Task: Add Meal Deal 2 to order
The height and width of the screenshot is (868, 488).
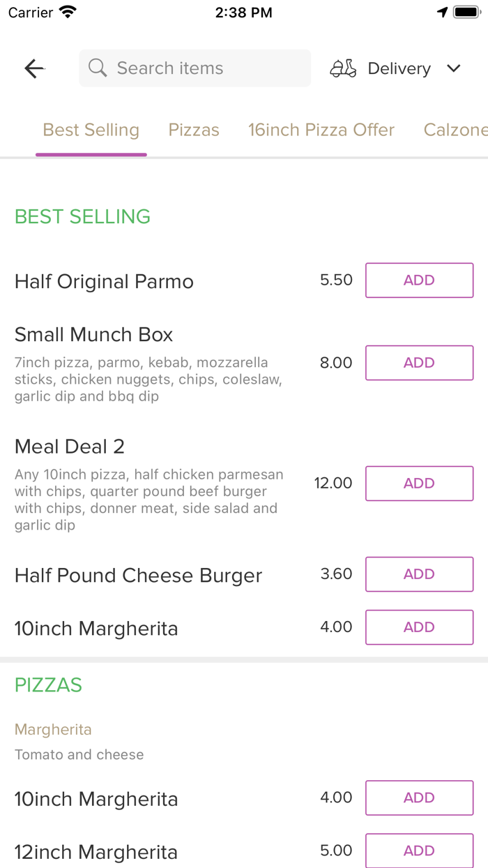Action: pos(419,484)
